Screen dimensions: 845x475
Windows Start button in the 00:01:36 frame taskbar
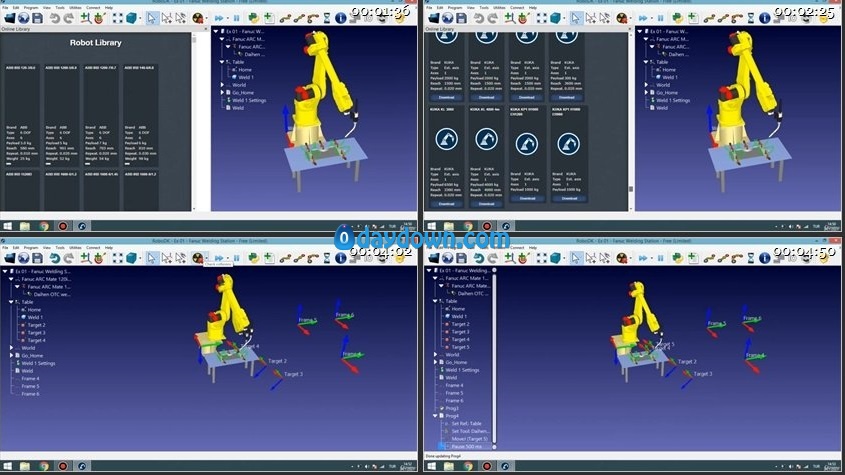click(x=8, y=226)
